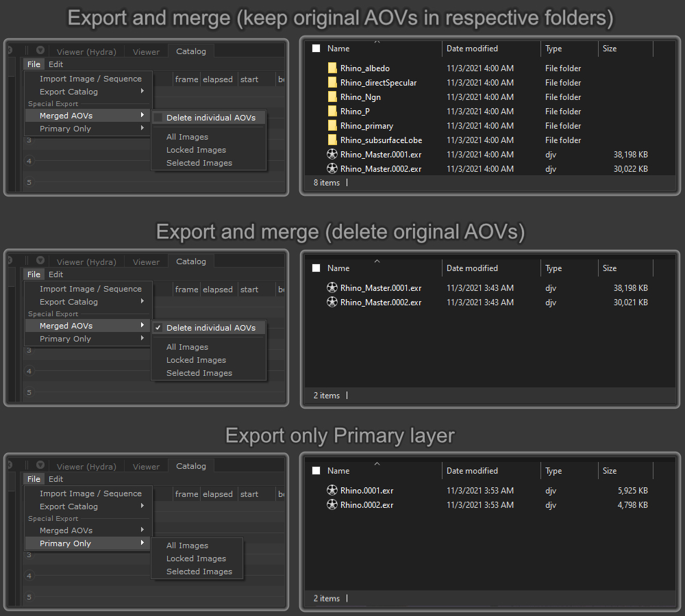Click the 5,925 KB size value
This screenshot has width=685, height=616.
632,490
